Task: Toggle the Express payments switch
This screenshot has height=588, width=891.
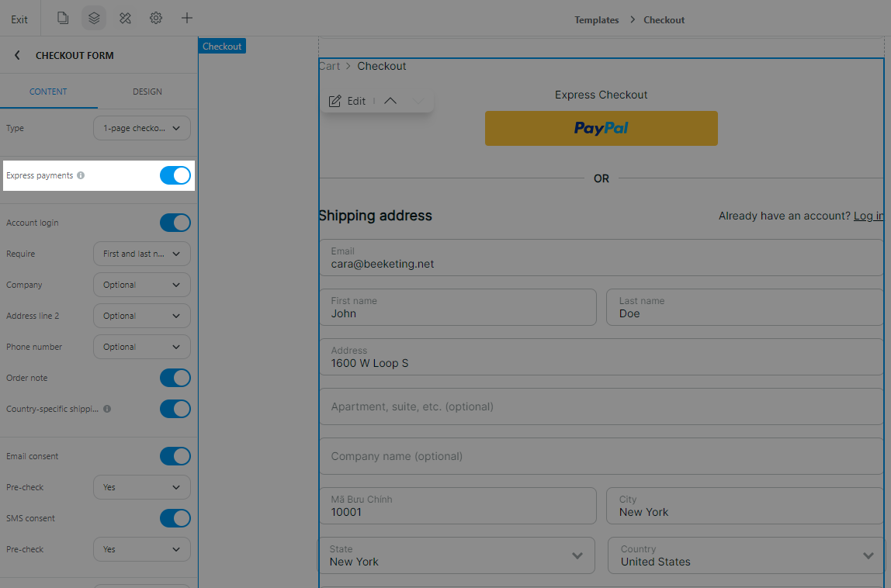Action: (175, 175)
